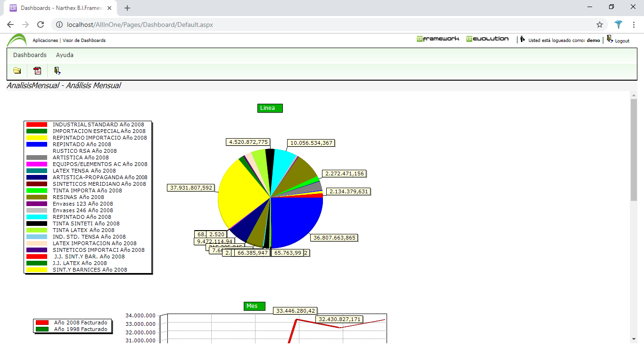644x348 pixels.
Task: Click green swatch for Año 1998 Facturado
Action: click(42, 329)
